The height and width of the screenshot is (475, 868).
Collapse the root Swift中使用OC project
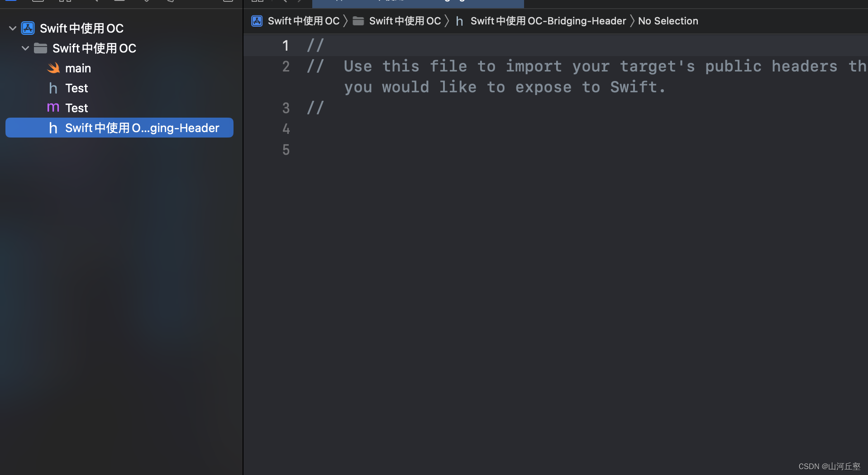coord(13,28)
